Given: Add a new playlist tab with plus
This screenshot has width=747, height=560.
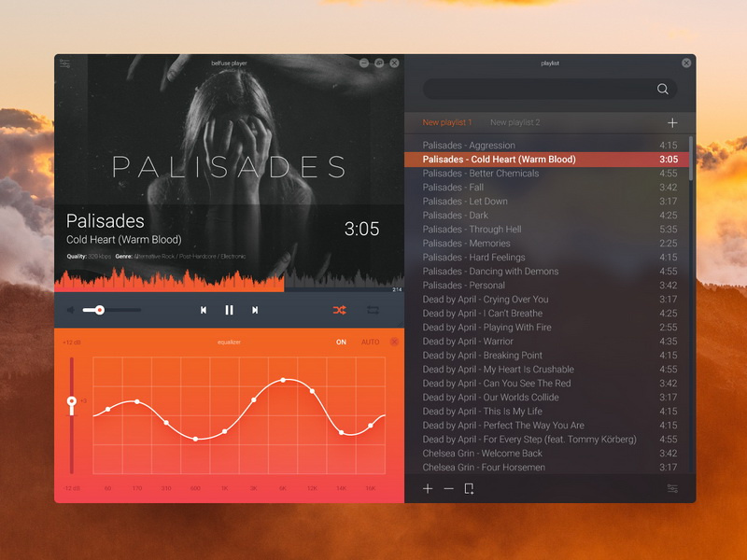Looking at the screenshot, I should (672, 123).
